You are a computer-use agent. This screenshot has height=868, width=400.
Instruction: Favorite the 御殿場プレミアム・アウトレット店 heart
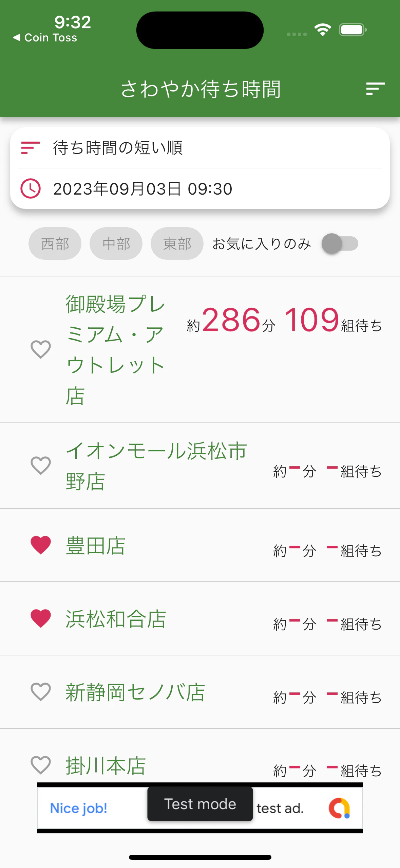coord(41,349)
